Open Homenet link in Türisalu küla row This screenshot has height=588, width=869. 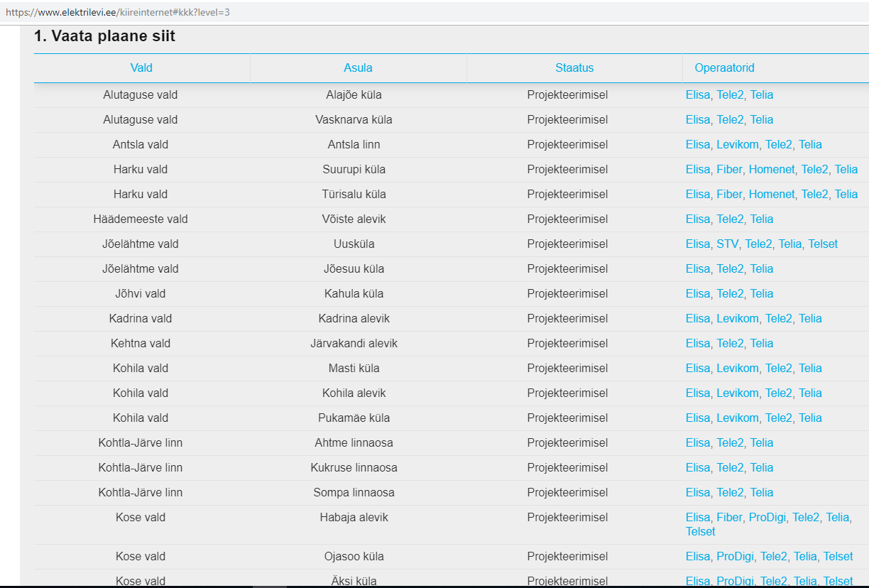pos(772,195)
